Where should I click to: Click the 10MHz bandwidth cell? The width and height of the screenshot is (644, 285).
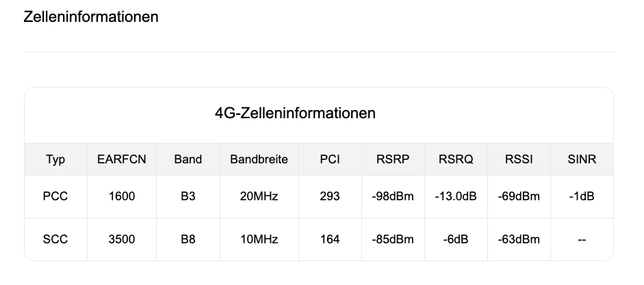coord(259,239)
